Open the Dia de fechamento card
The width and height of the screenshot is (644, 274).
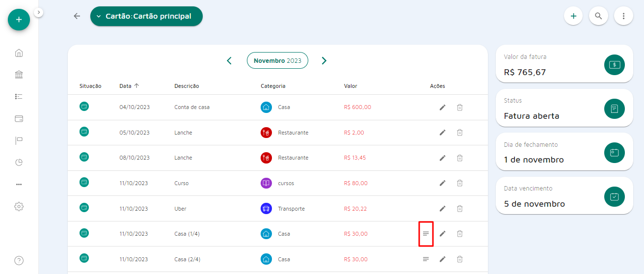click(564, 152)
